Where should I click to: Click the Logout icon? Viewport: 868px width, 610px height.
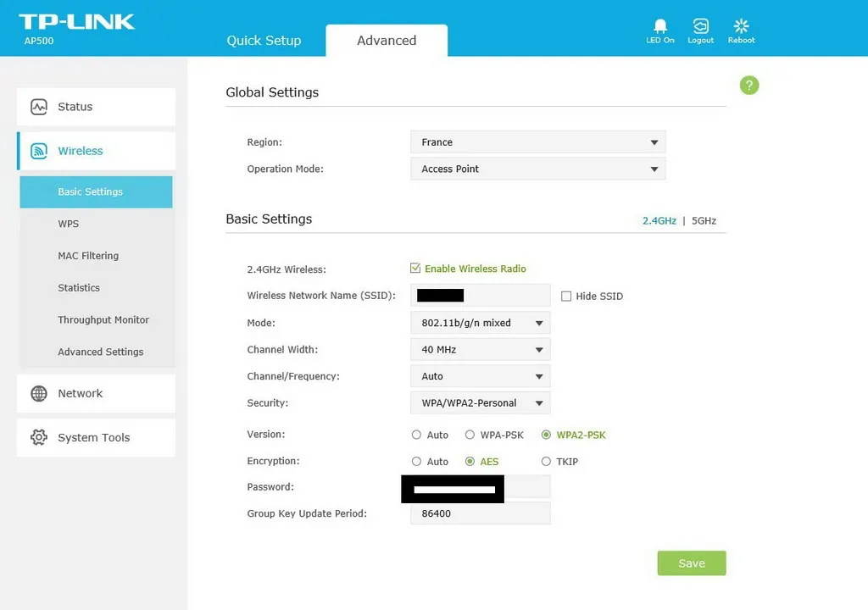pos(700,26)
